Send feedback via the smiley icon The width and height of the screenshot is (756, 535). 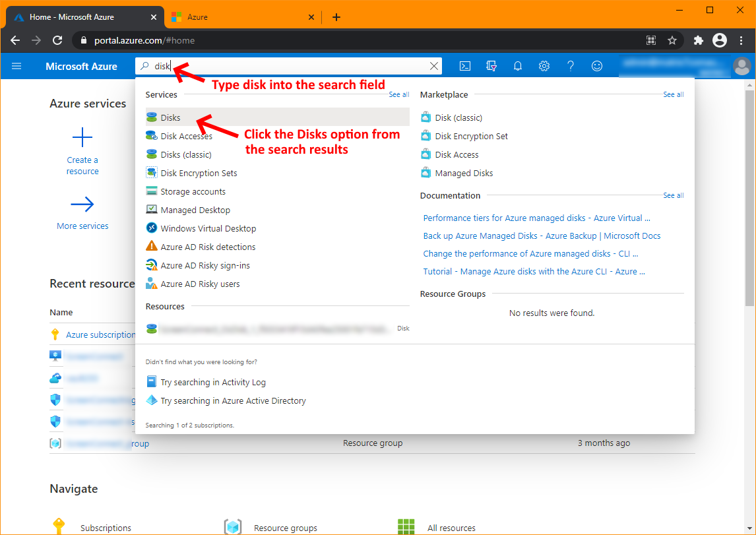596,66
